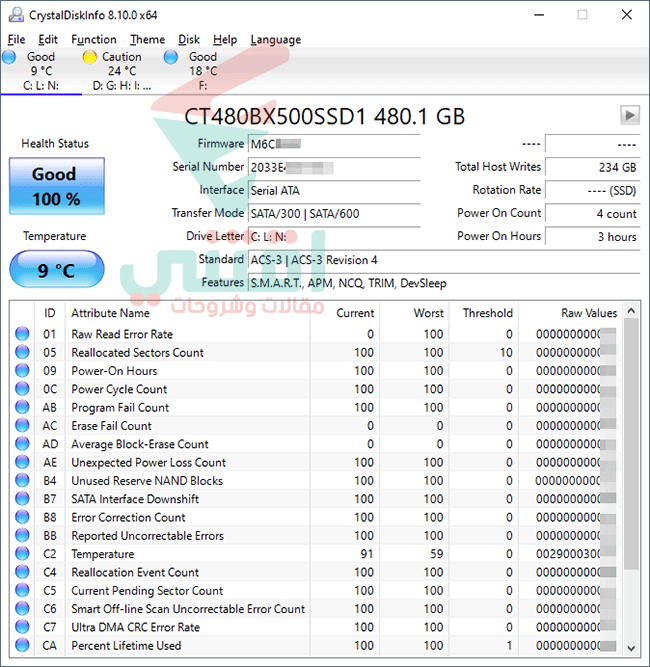
Task: Click the Attribute Name column header
Action: pyautogui.click(x=187, y=313)
